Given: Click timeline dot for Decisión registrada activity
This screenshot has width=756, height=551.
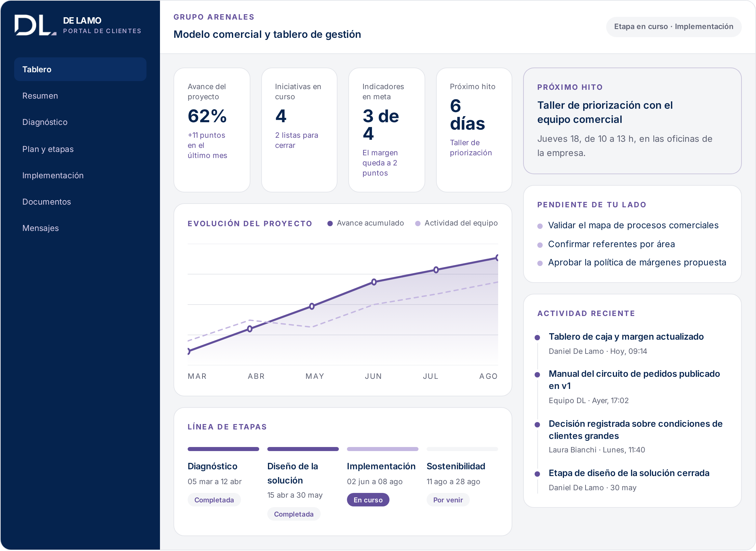Looking at the screenshot, I should [x=537, y=425].
